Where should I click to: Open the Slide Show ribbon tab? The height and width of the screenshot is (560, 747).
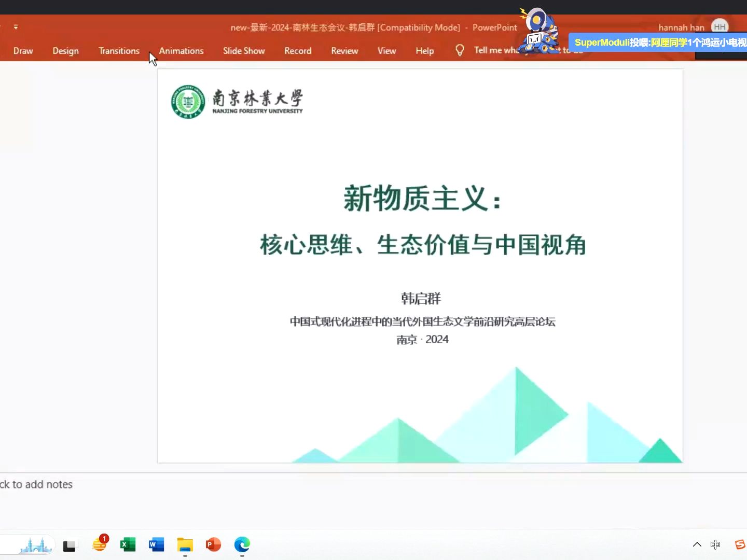tap(244, 50)
